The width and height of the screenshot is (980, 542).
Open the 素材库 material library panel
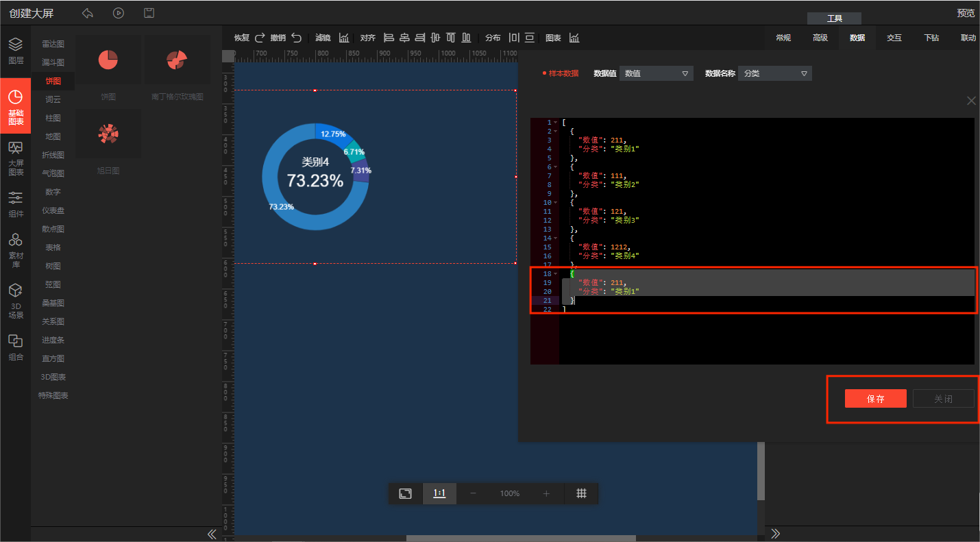pos(16,250)
